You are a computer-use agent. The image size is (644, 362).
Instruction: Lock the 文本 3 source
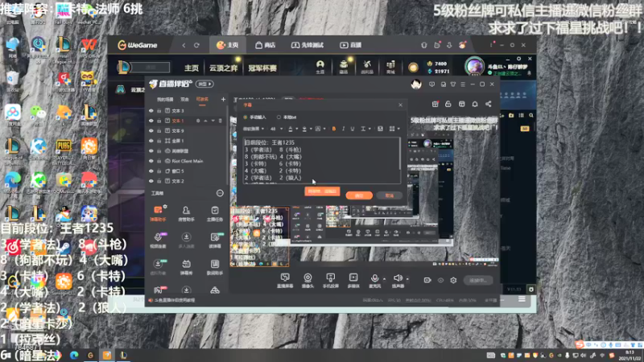click(x=159, y=111)
